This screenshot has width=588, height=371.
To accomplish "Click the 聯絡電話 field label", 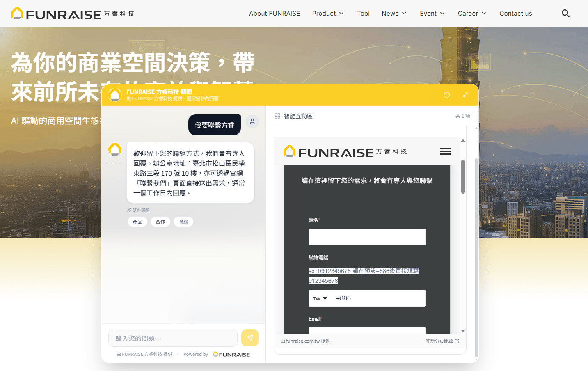I will [x=318, y=258].
